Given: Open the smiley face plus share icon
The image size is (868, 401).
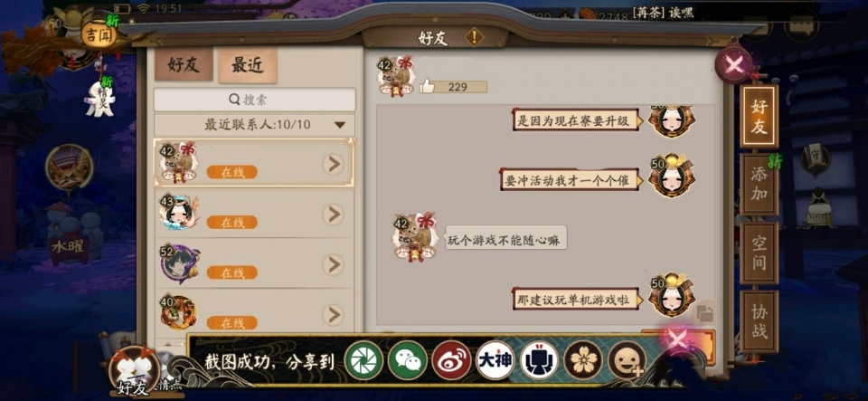Looking at the screenshot, I should click(627, 360).
